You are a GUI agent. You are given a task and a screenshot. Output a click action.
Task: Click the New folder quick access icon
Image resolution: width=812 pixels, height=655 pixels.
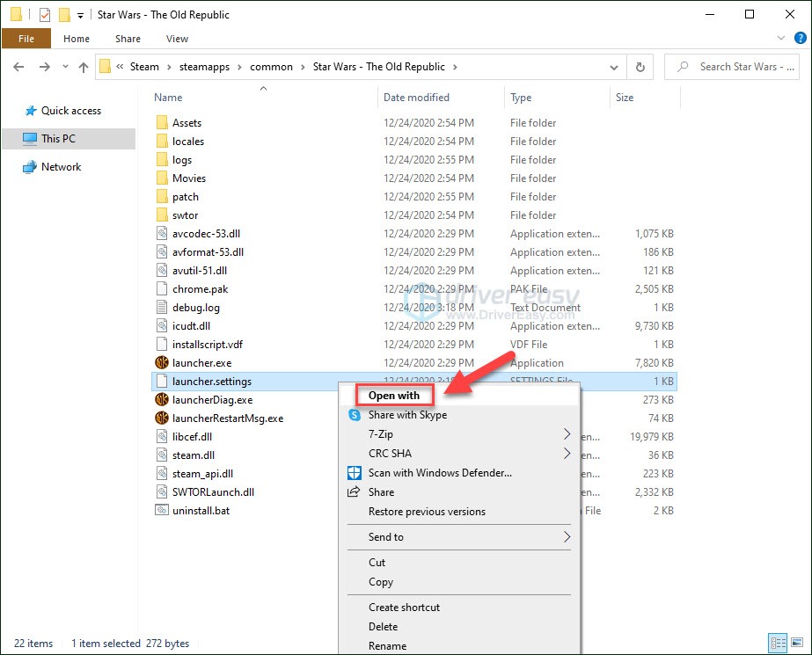(x=64, y=15)
